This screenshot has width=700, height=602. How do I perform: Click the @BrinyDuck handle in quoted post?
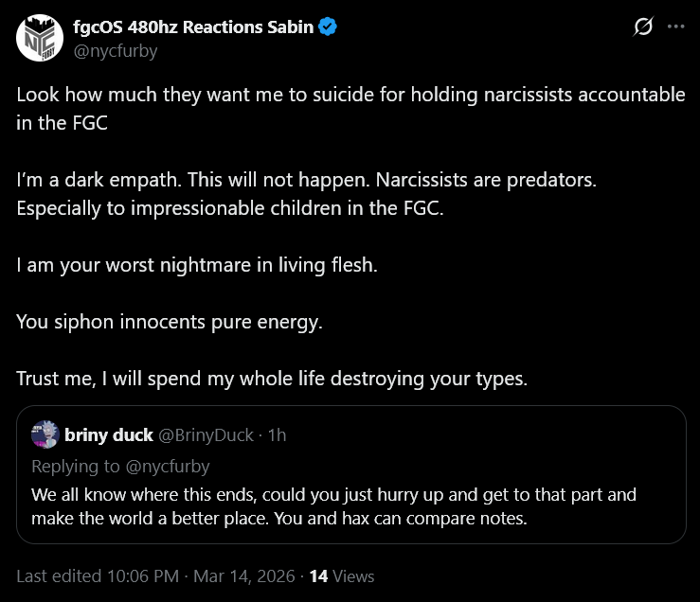206,435
